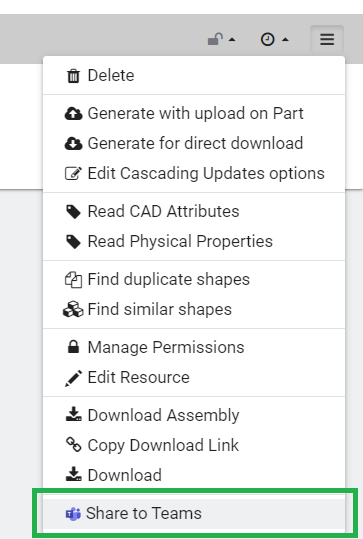
Task: Click the open padlock lock-state icon
Action: click(215, 39)
